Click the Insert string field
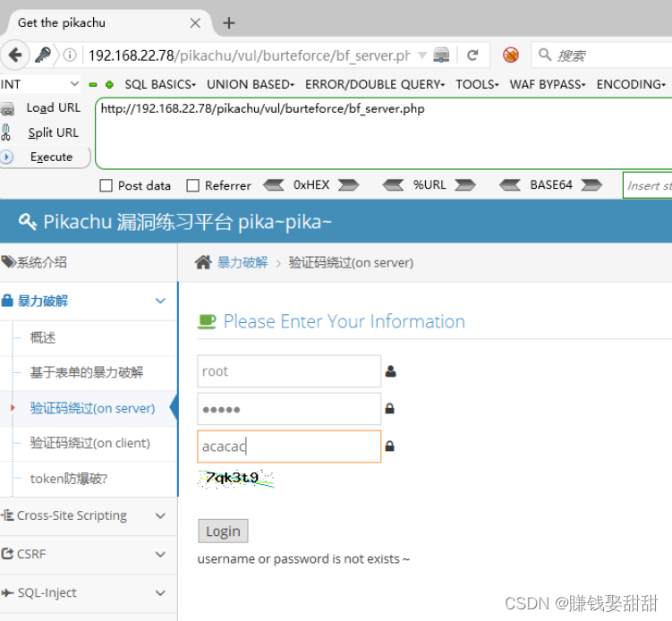The image size is (672, 621). [647, 185]
